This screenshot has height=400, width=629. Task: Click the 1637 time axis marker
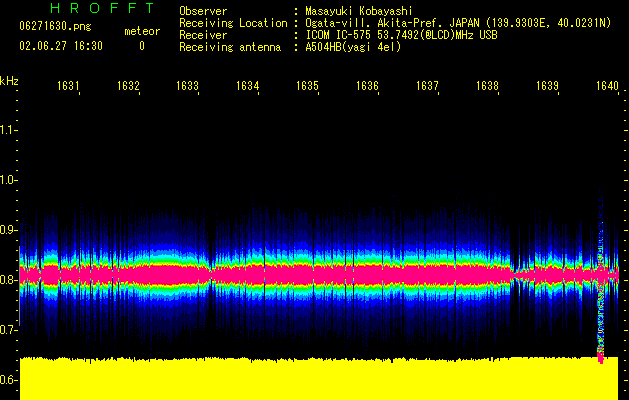coord(427,86)
